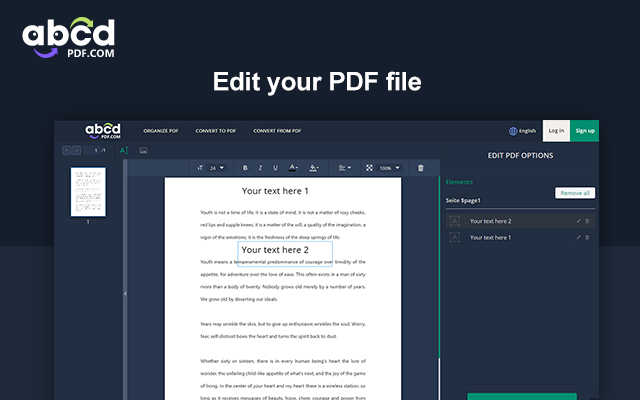This screenshot has height=400, width=640.
Task: Delete 'Your text here 2' trash icon
Action: (x=587, y=221)
